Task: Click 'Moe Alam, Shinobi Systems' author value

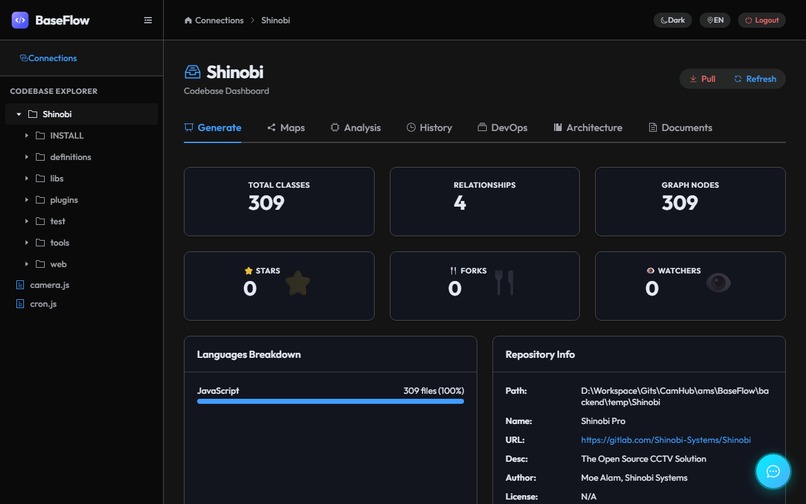Action: [634, 478]
